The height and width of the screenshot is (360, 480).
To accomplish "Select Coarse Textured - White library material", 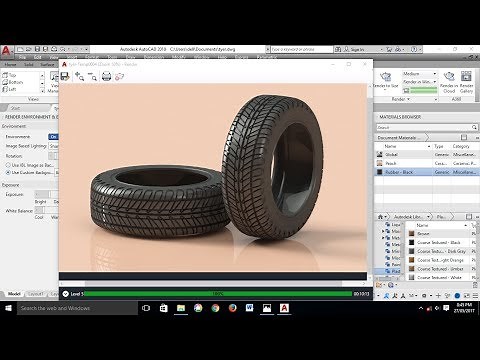I will click(x=441, y=277).
